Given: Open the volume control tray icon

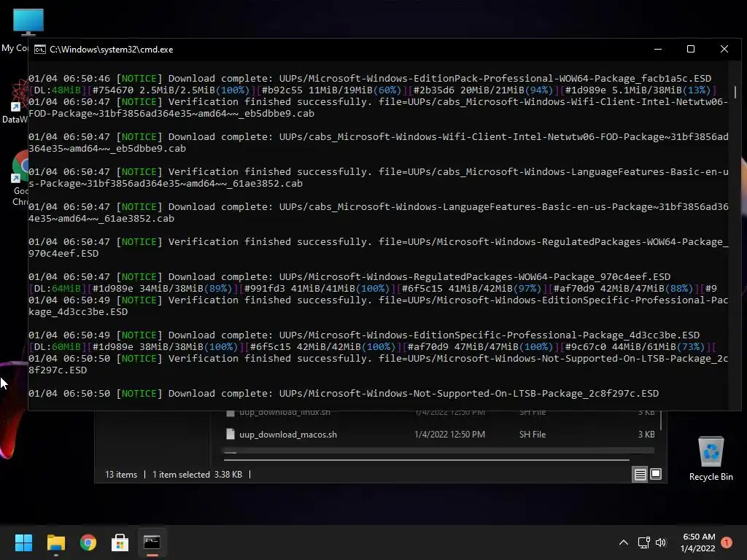Looking at the screenshot, I should coord(661,542).
